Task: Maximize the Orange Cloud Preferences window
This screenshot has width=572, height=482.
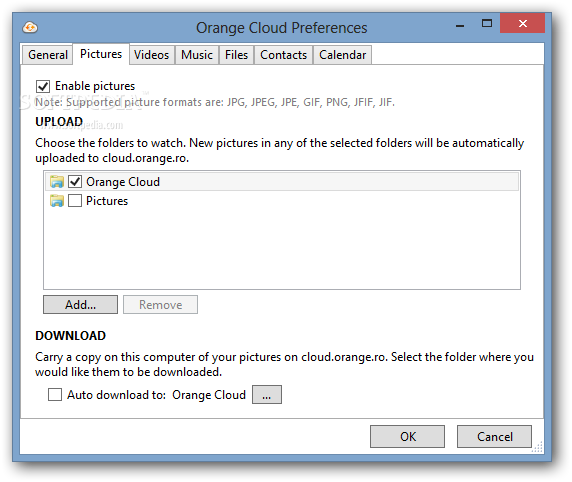Action: 487,24
